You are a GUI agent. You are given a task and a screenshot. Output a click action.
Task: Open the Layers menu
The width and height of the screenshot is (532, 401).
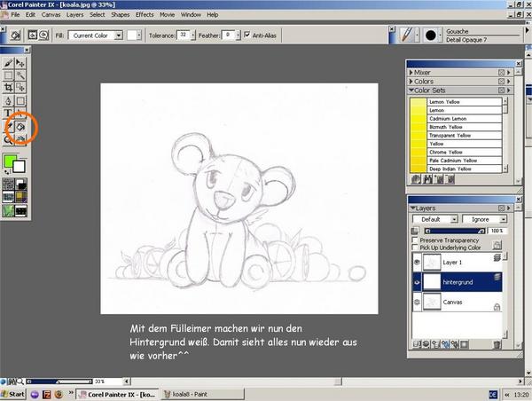point(74,14)
